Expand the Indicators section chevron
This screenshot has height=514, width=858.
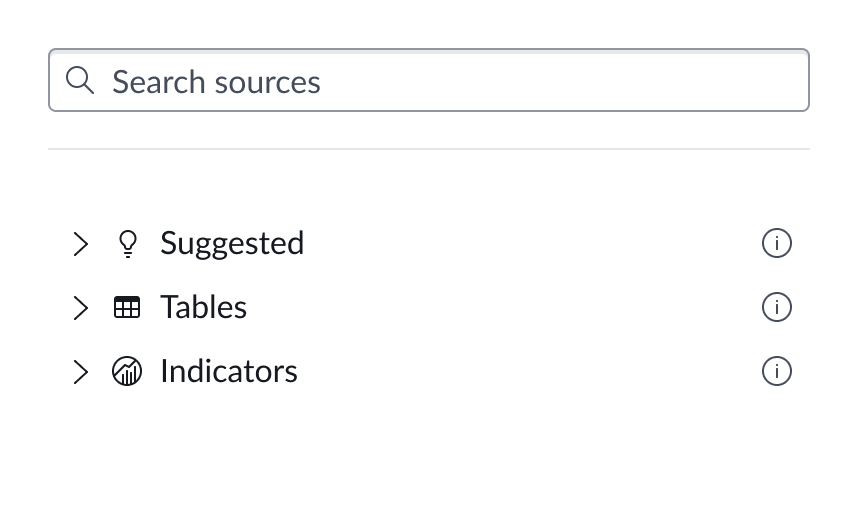(x=81, y=371)
